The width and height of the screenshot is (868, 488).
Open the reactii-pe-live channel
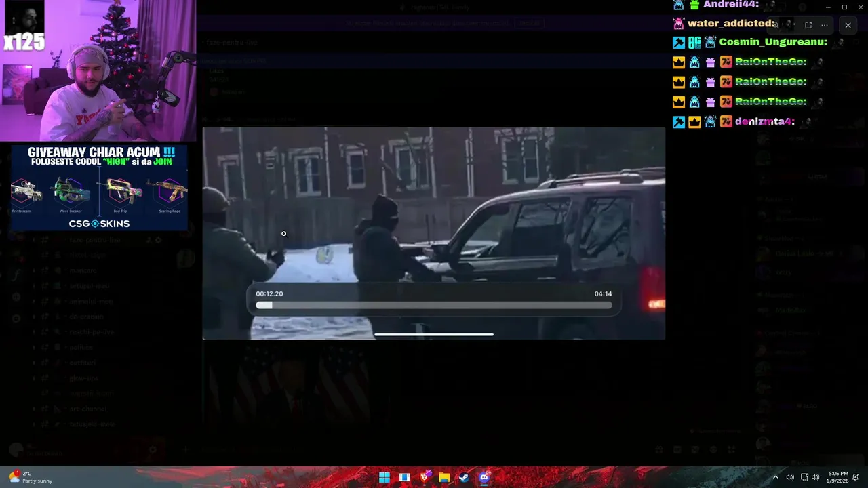click(x=91, y=332)
